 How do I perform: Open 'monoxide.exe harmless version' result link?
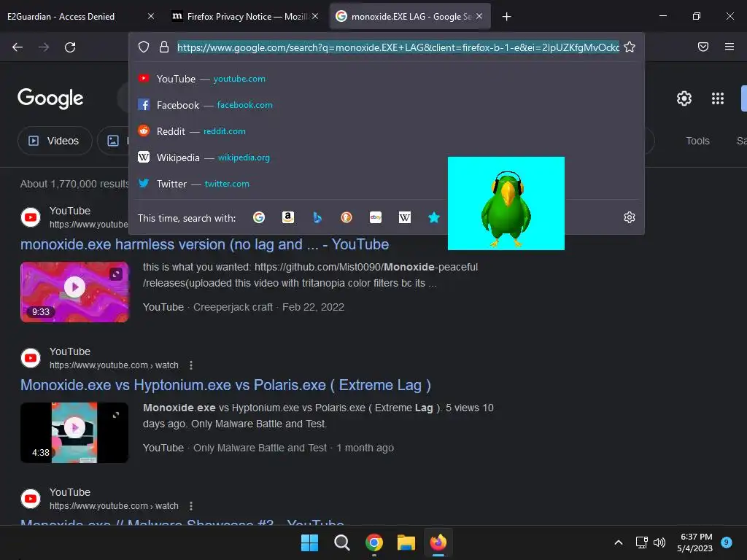(x=204, y=244)
